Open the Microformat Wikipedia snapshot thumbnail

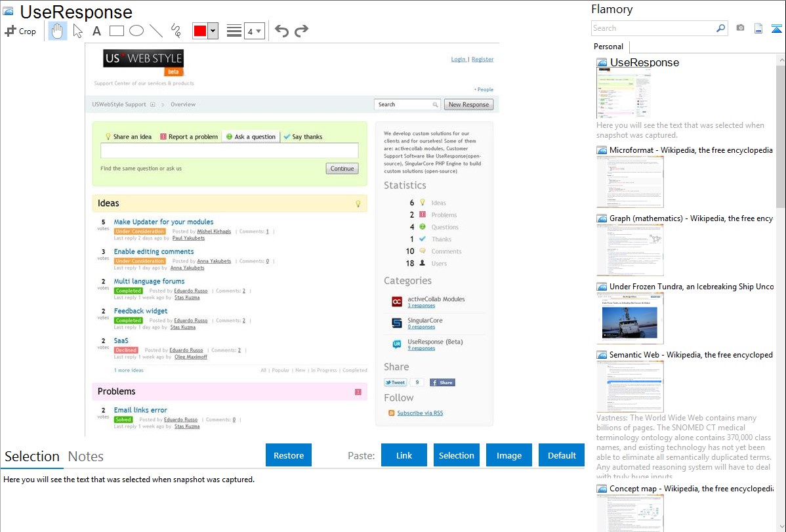click(630, 182)
